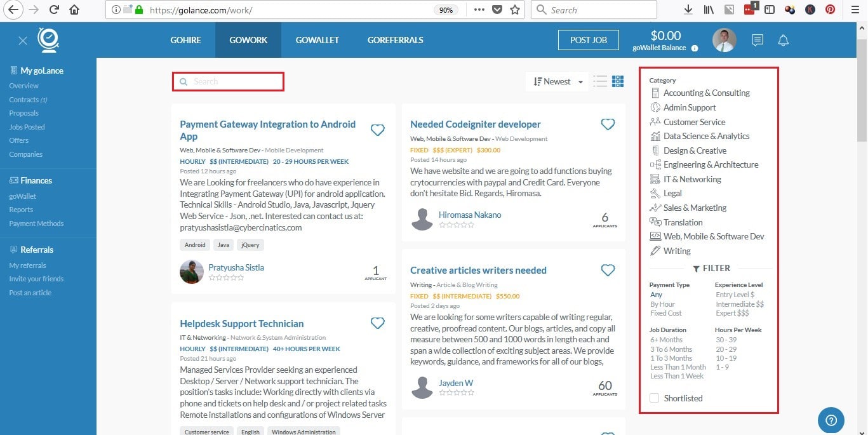The width and height of the screenshot is (868, 435).
Task: Tick the Shortlisted checkbox
Action: (x=655, y=398)
